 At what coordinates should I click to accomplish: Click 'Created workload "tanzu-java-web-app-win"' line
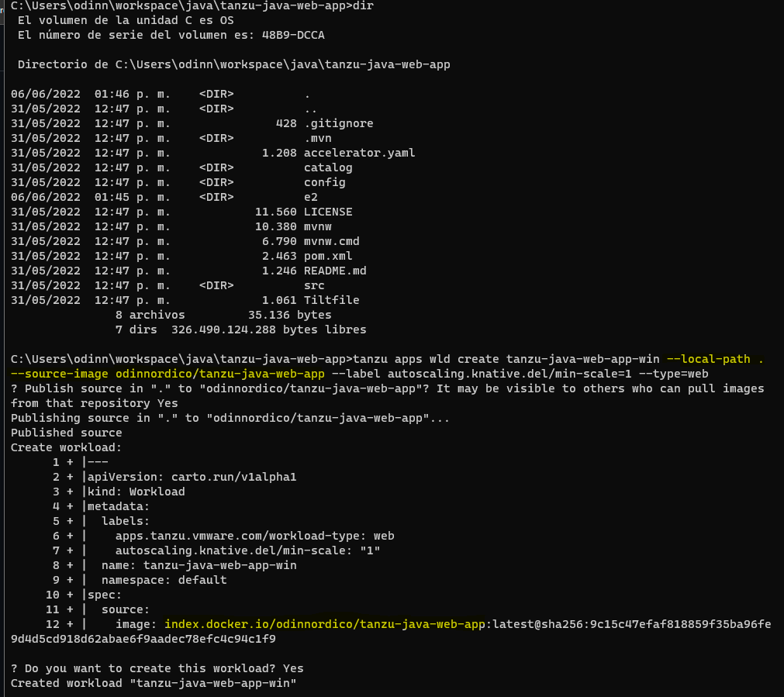(x=154, y=683)
